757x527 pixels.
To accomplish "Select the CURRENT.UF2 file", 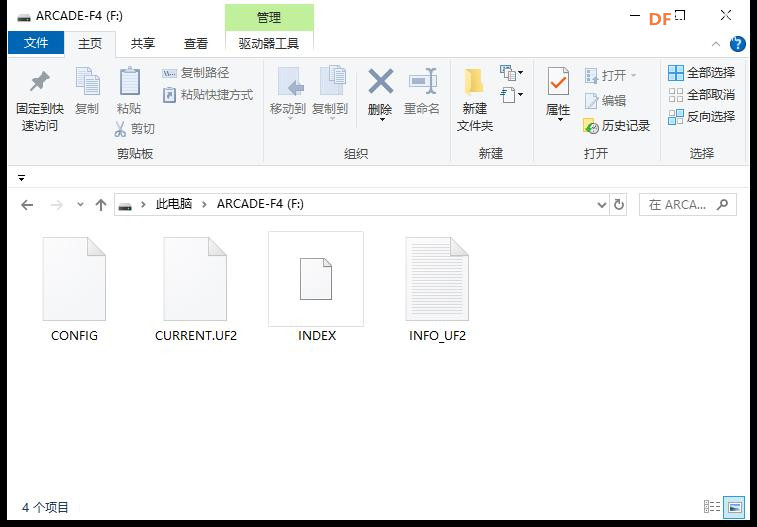I will tap(196, 290).
